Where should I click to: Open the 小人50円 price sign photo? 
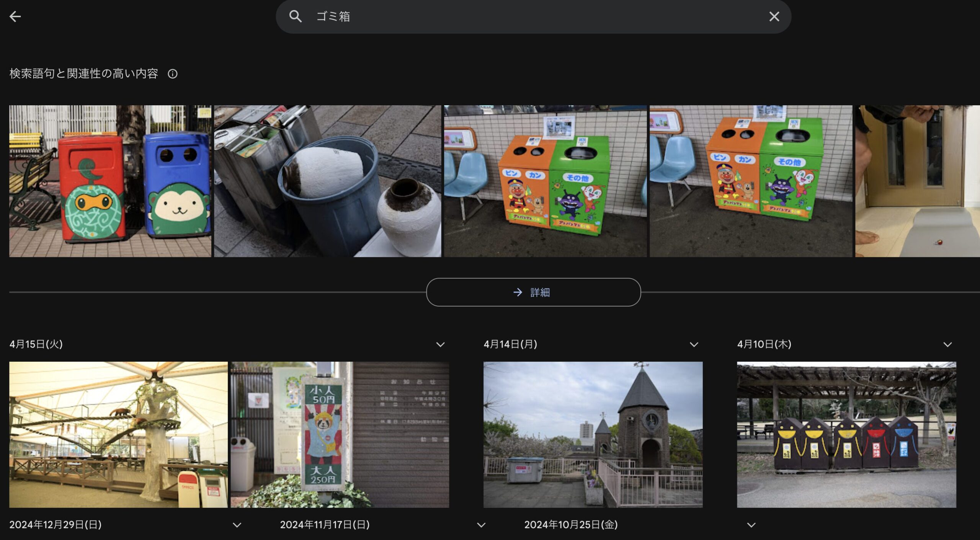pyautogui.click(x=340, y=435)
